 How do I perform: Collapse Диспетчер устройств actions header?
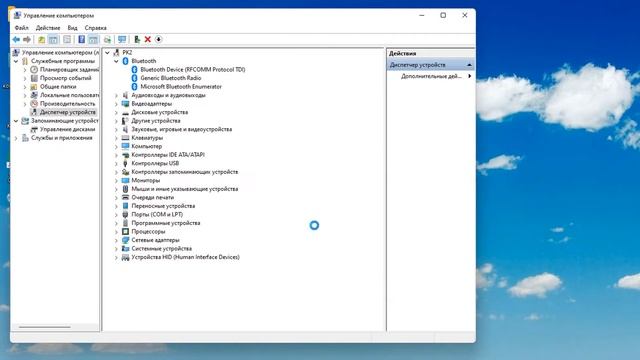[469, 65]
